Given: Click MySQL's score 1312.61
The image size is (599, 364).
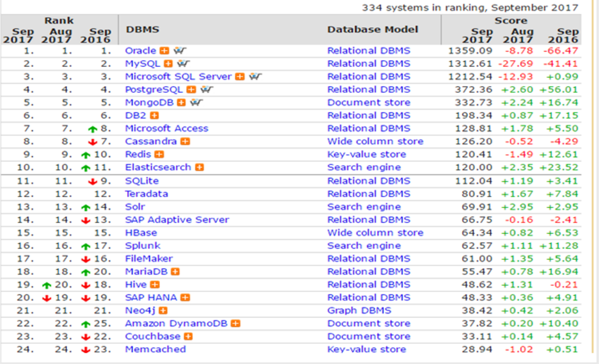Looking at the screenshot, I should coord(470,64).
